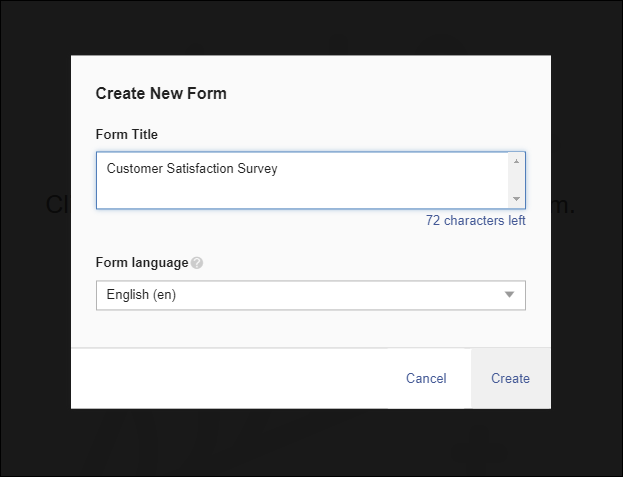This screenshot has height=477, width=623.
Task: Click the Create button
Action: coord(511,378)
